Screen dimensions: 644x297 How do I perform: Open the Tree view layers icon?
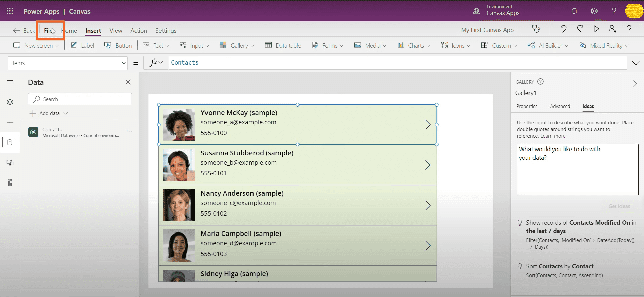pos(10,102)
